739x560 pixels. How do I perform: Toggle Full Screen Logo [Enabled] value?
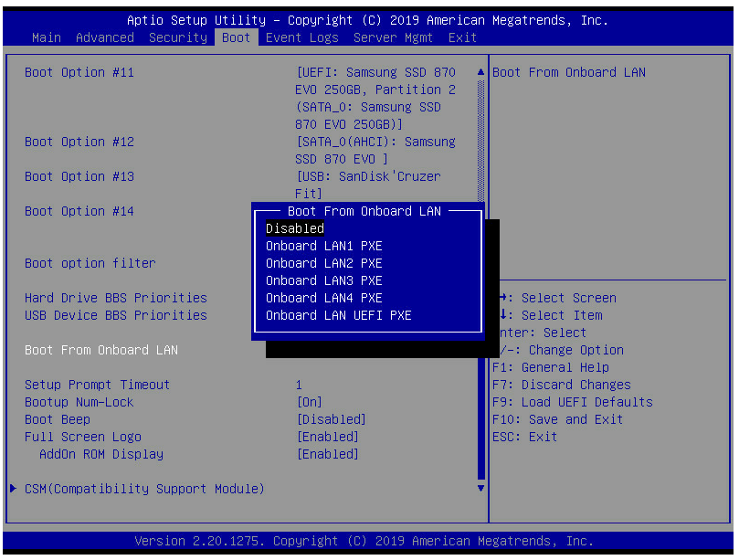pos(327,437)
